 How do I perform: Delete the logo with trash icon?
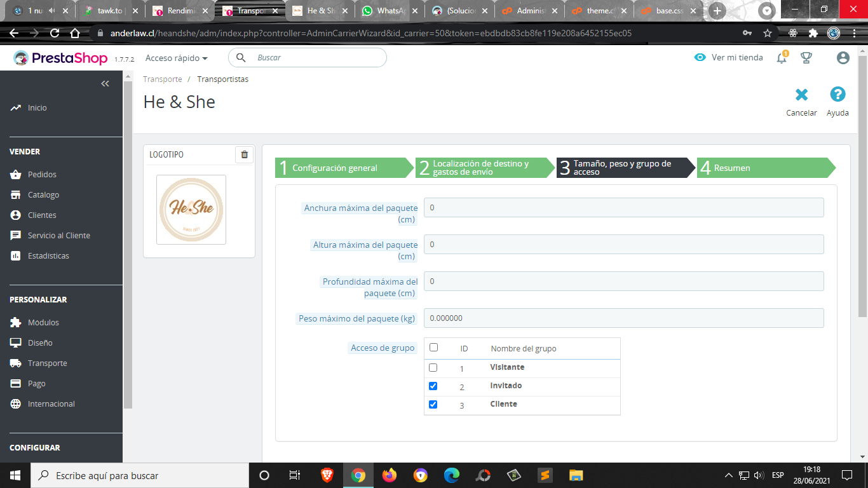pos(245,154)
